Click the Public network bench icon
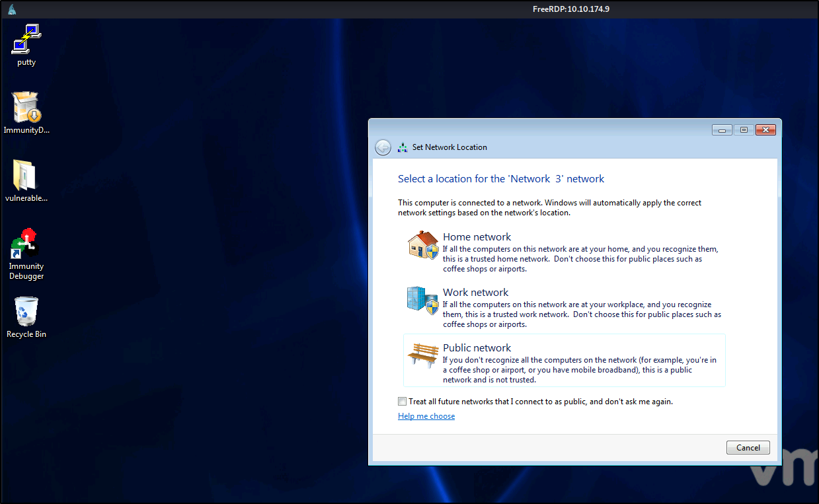The image size is (819, 504). [x=423, y=355]
